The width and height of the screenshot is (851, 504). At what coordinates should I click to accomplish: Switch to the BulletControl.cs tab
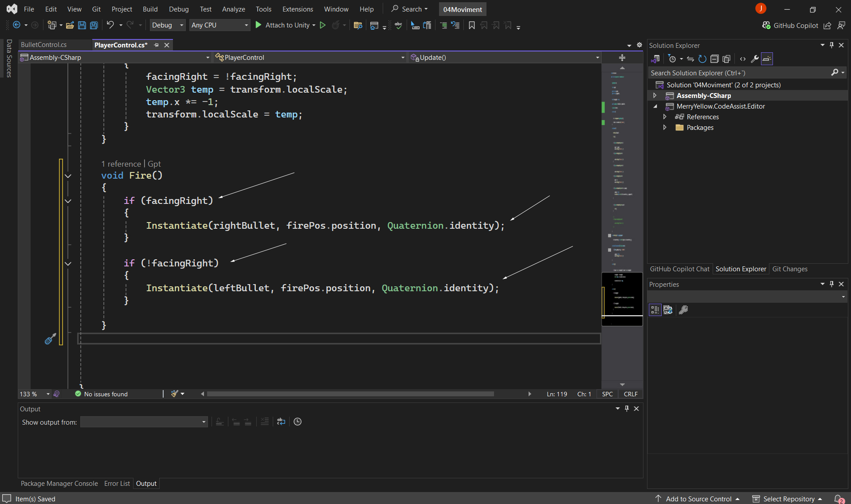pyautogui.click(x=43, y=45)
